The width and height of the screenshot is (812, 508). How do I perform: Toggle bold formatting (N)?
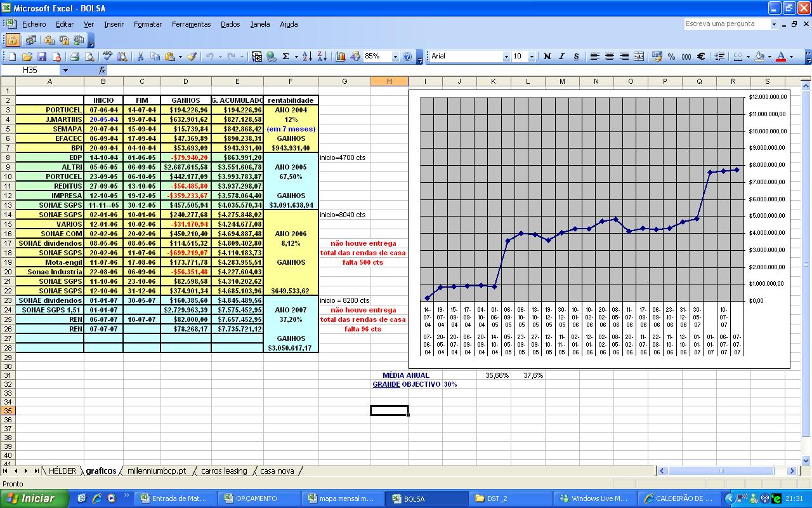[x=547, y=57]
